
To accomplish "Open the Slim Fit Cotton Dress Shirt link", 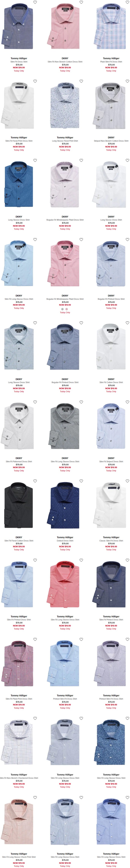I will coord(111,382).
